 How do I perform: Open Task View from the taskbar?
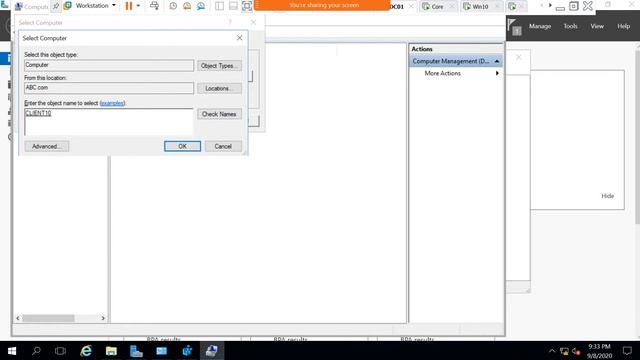[60, 351]
